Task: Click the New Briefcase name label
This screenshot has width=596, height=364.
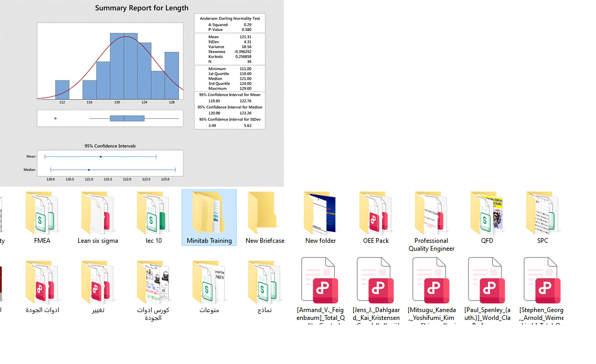Action: point(265,241)
